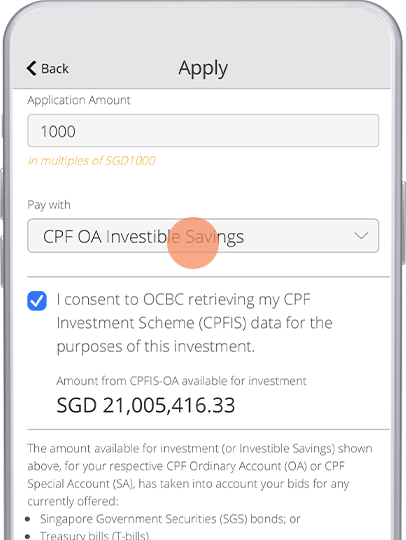Go back using the Back label
The width and height of the screenshot is (406, 540).
[55, 69]
